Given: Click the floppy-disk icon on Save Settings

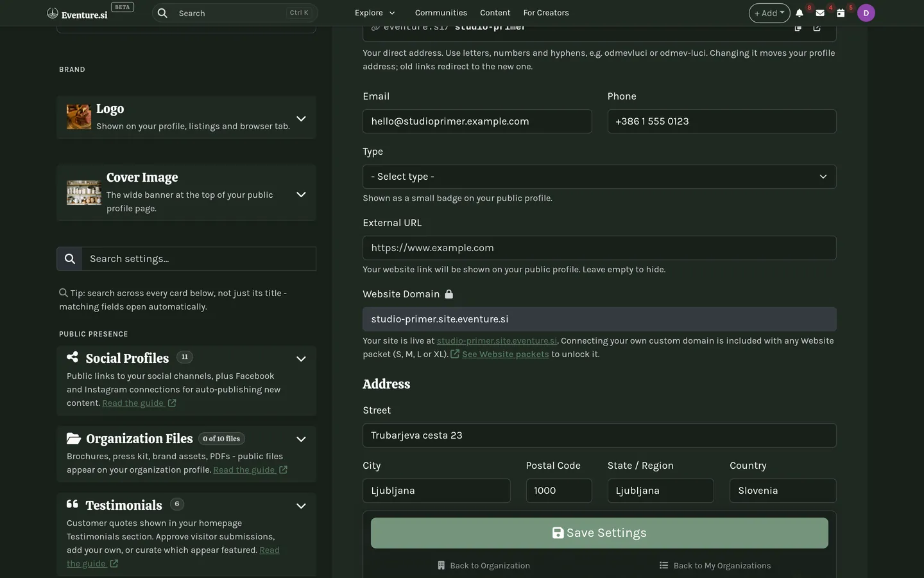Looking at the screenshot, I should [x=558, y=533].
